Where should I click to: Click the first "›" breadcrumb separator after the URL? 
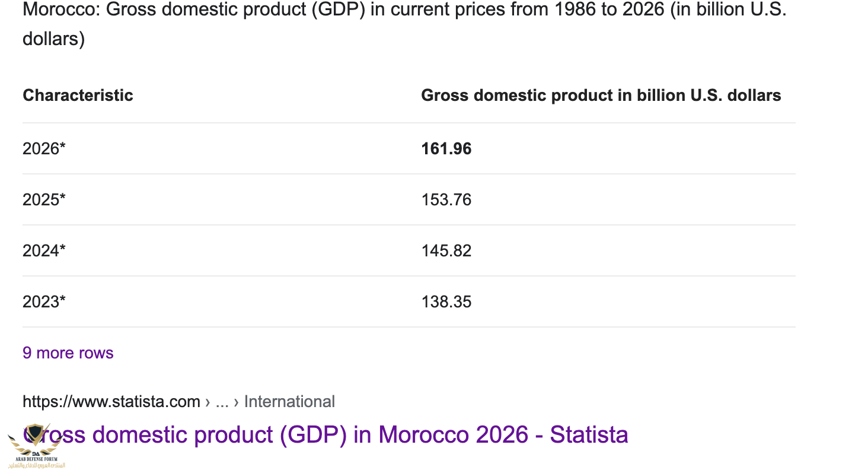coord(208,402)
